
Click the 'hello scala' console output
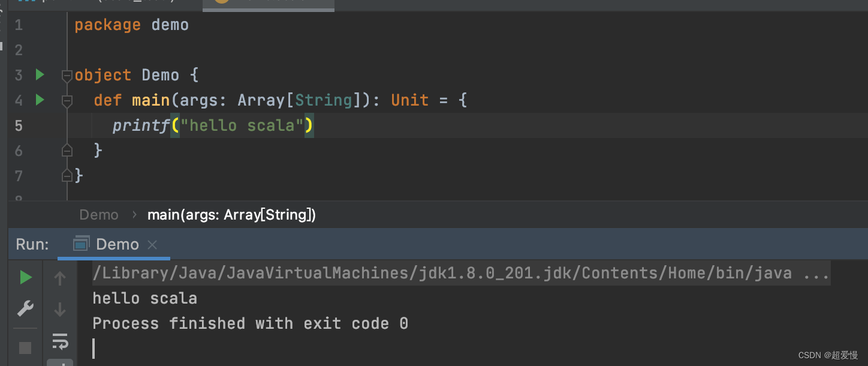pyautogui.click(x=144, y=298)
